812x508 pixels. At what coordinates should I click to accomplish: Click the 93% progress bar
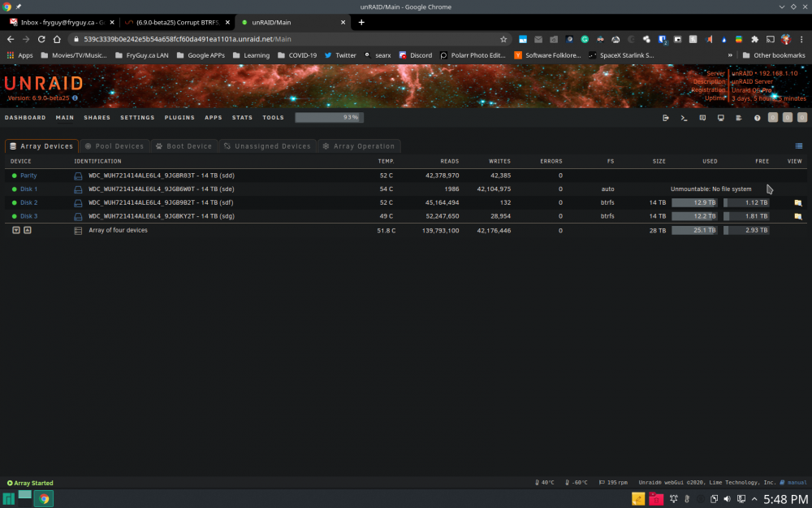pyautogui.click(x=330, y=118)
